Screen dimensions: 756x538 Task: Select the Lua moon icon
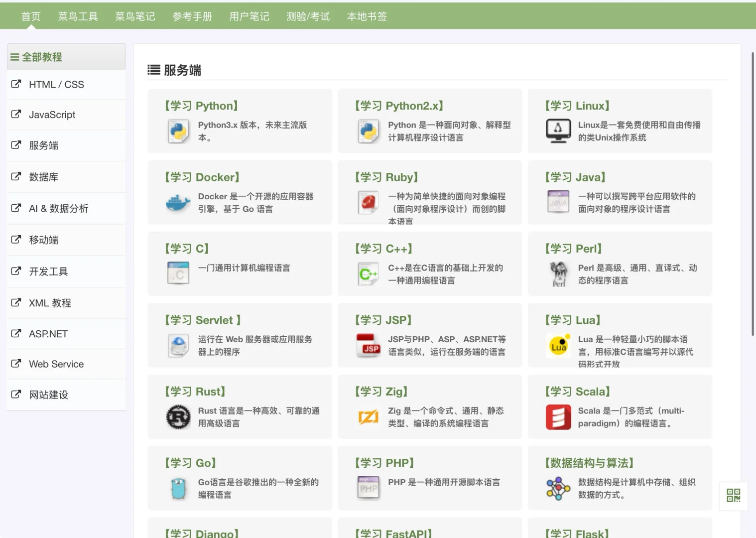(558, 345)
